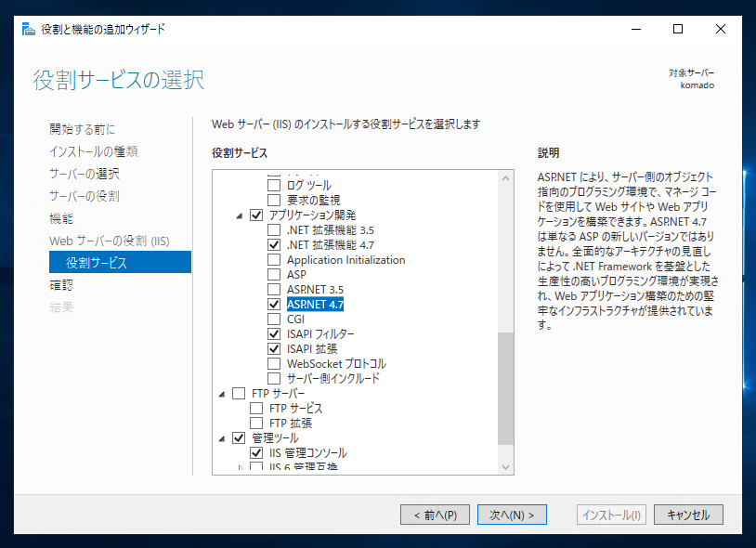Click scrollbar up arrow in role list
Screen dimensions: 756x548
pos(506,178)
